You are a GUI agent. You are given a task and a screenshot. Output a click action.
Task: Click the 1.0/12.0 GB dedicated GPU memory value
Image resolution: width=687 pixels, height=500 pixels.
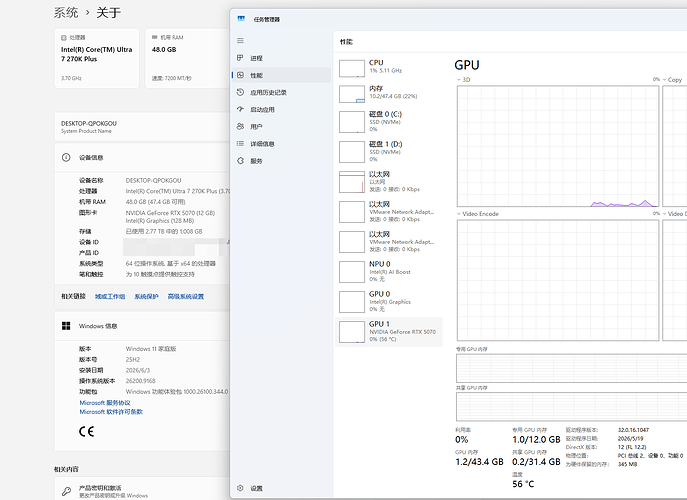tap(536, 440)
